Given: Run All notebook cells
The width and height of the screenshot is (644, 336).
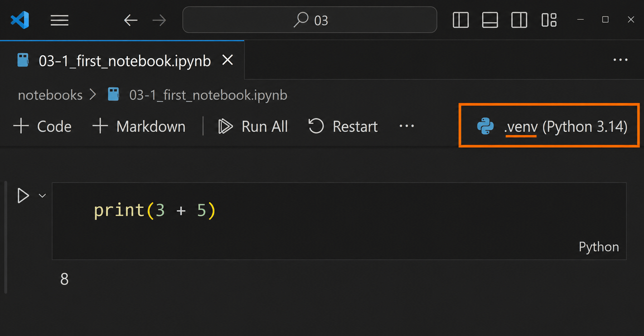Looking at the screenshot, I should (x=253, y=127).
